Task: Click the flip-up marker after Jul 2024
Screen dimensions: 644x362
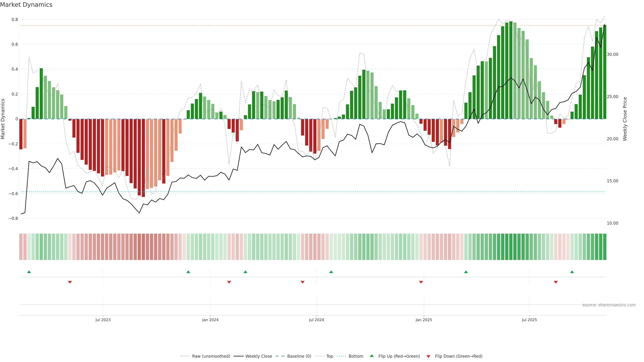Action: (x=331, y=272)
